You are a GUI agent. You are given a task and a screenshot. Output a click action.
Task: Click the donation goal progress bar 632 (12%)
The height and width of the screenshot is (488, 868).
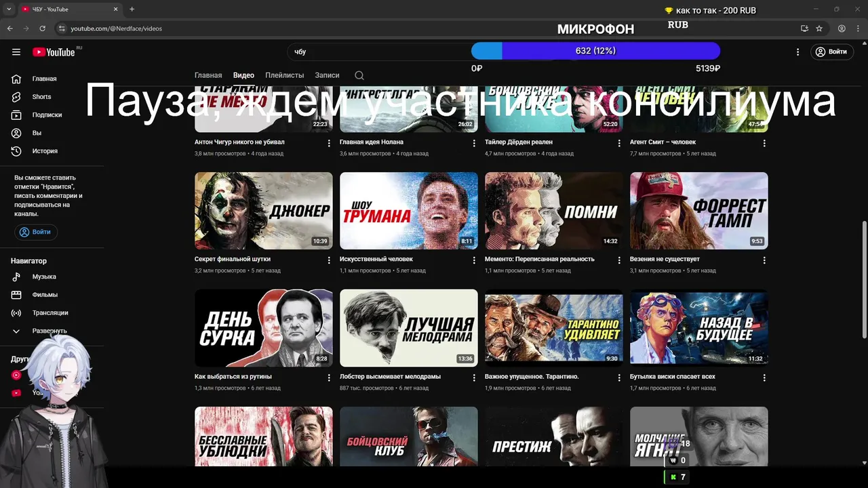[x=595, y=51]
